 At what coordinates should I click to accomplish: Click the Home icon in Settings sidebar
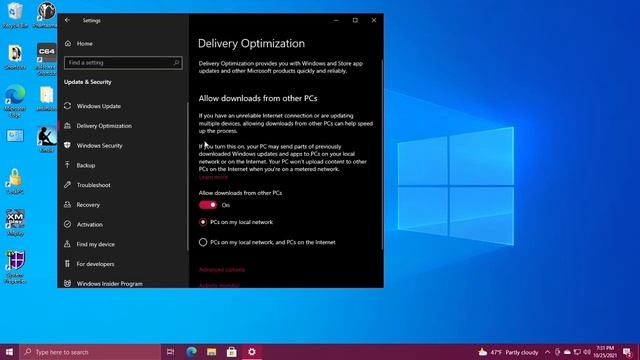pyautogui.click(x=68, y=43)
